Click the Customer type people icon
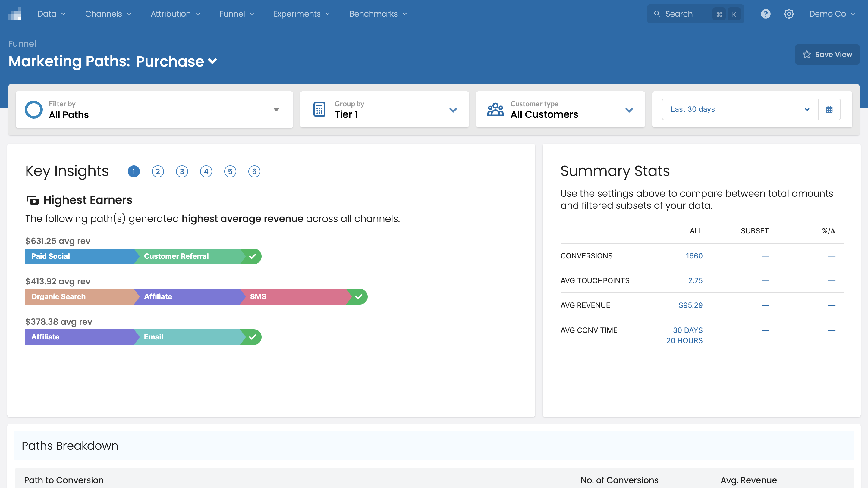The image size is (868, 488). (x=495, y=109)
